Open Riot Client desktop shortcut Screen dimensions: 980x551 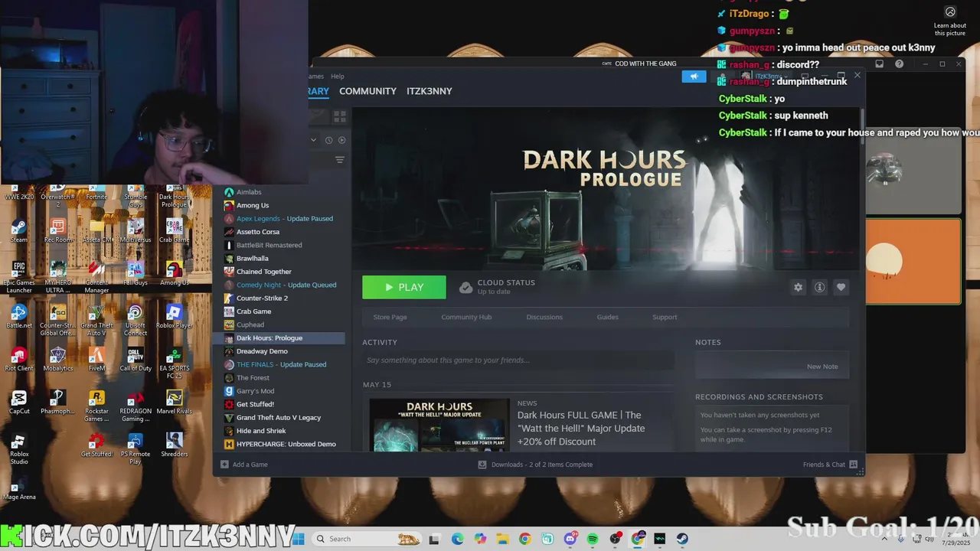[x=19, y=359]
